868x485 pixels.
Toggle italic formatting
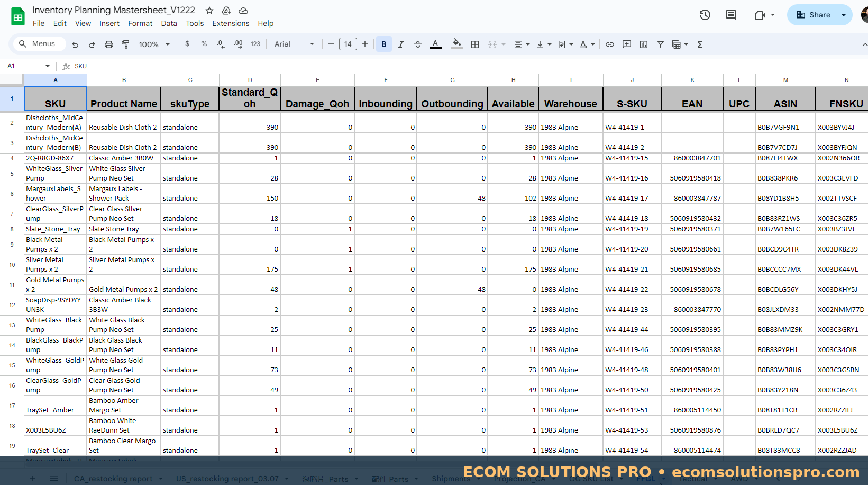point(401,44)
